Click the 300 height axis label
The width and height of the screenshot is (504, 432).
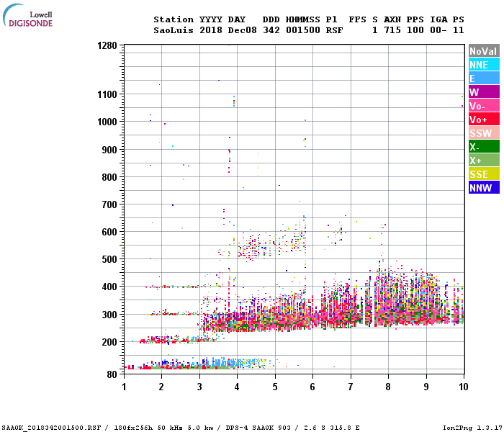click(x=109, y=315)
